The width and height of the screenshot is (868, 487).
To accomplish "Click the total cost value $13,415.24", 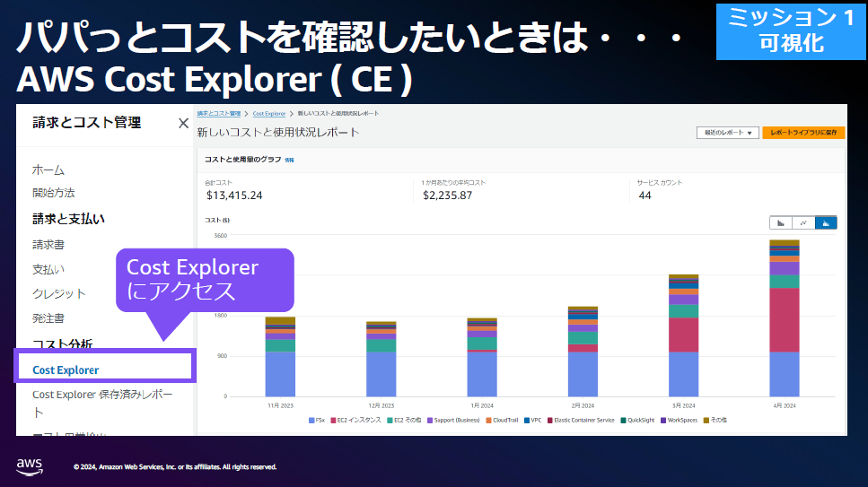I will (234, 196).
